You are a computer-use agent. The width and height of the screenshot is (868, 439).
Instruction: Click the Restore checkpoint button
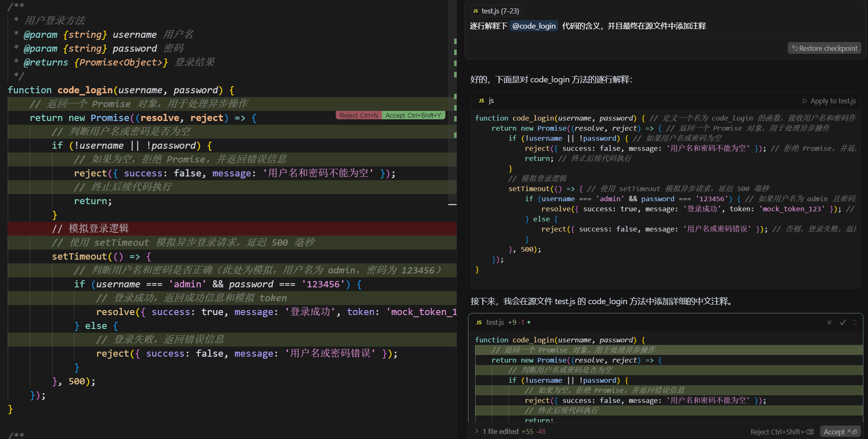click(x=824, y=48)
